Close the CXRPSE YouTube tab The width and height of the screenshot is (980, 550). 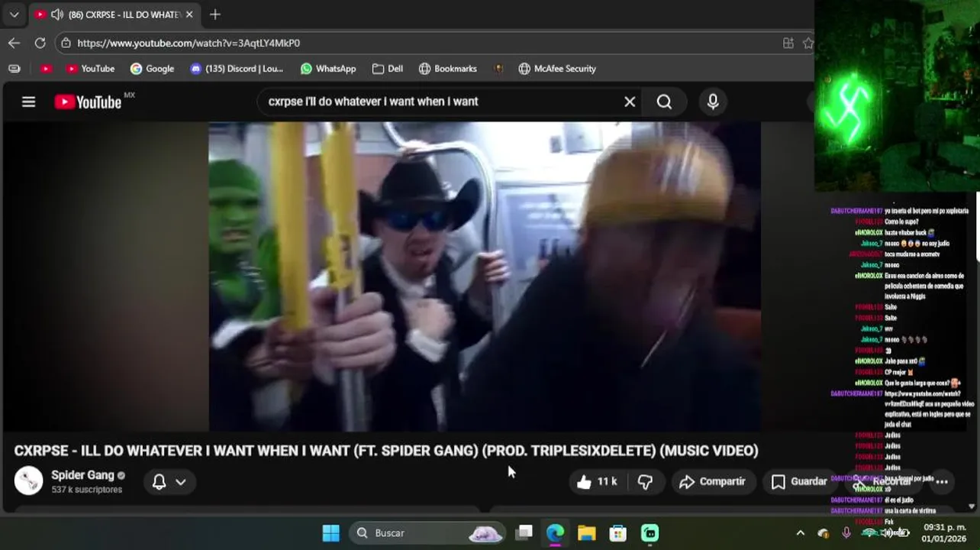(189, 15)
